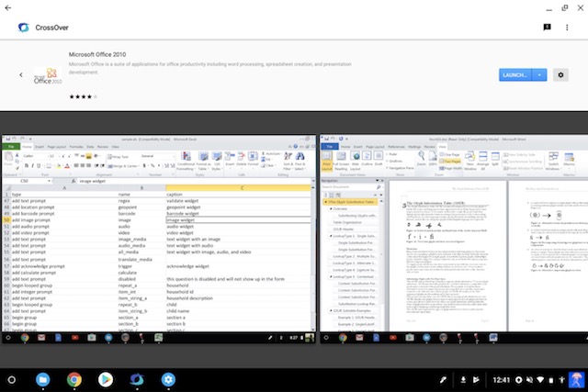Screen dimensions: 588x392
Task: Open the Files app from the shelf
Action: pos(43,380)
